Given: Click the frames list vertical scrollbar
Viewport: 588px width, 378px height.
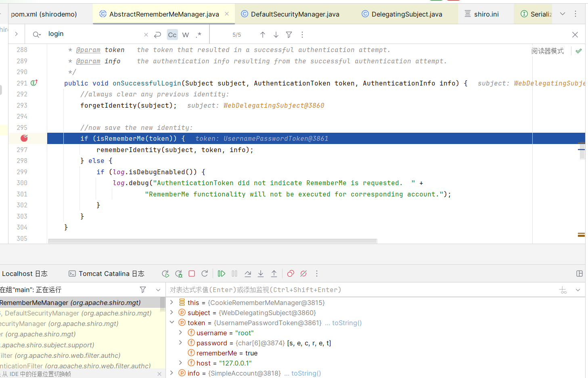Looking at the screenshot, I should (x=163, y=304).
